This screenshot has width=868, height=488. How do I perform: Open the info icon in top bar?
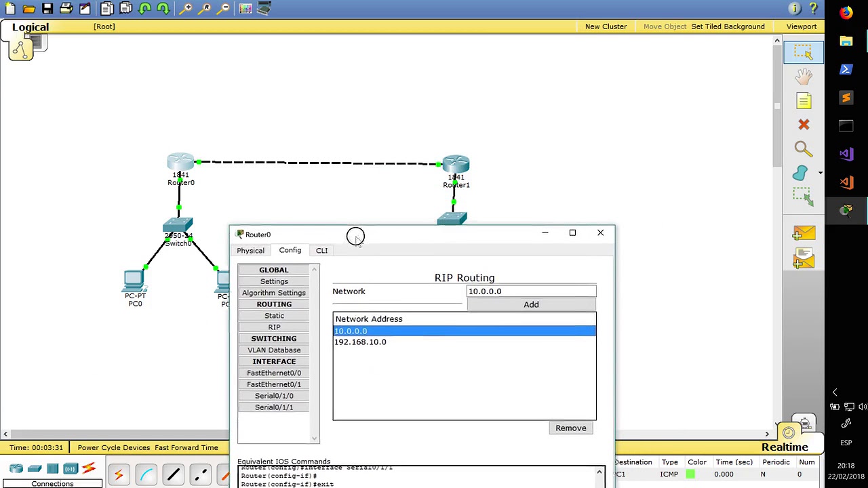point(794,9)
